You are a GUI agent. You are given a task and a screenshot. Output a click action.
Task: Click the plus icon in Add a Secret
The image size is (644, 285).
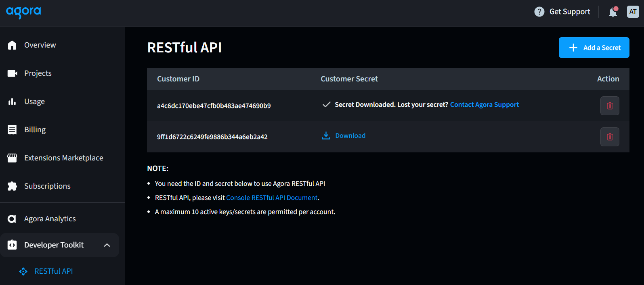tap(573, 48)
